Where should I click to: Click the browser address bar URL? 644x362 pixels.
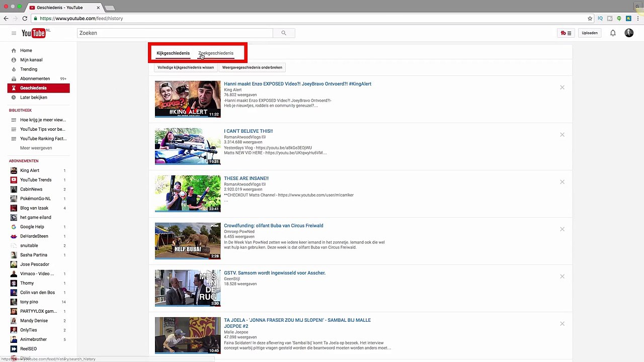pyautogui.click(x=82, y=19)
